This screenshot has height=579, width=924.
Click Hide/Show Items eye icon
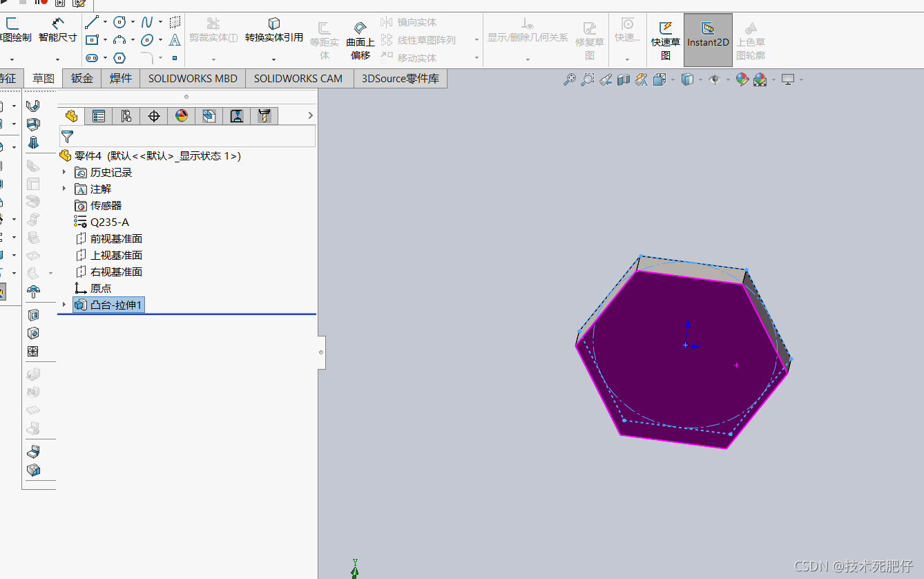(715, 79)
